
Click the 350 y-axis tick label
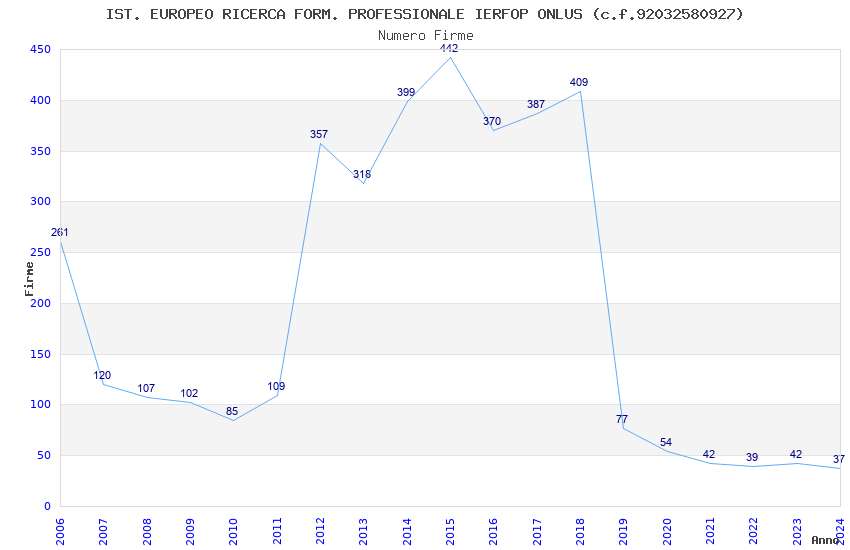coord(41,151)
